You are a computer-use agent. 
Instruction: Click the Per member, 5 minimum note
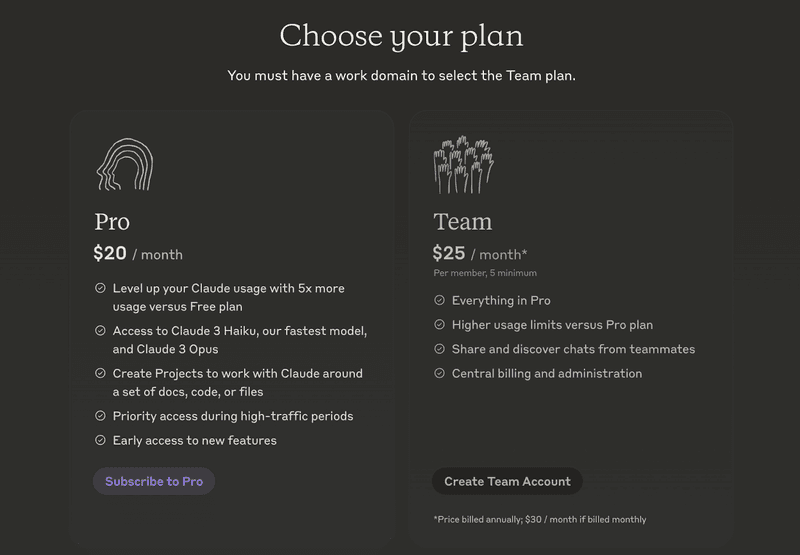pyautogui.click(x=484, y=273)
